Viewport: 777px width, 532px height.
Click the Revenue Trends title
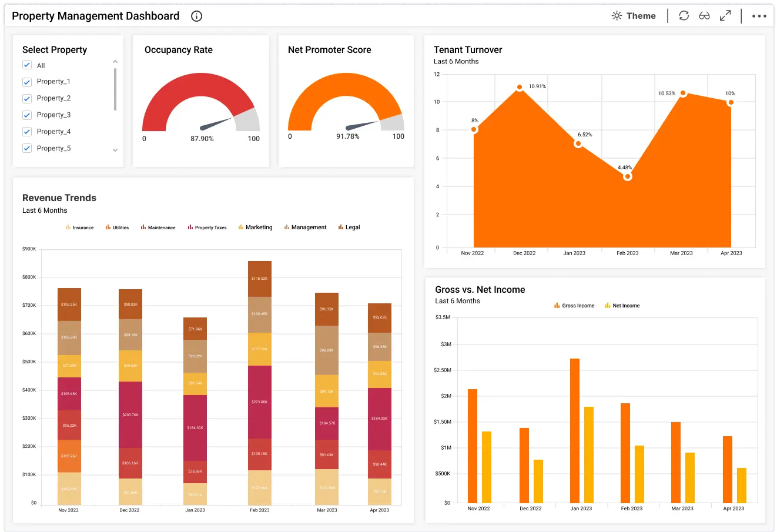(59, 198)
